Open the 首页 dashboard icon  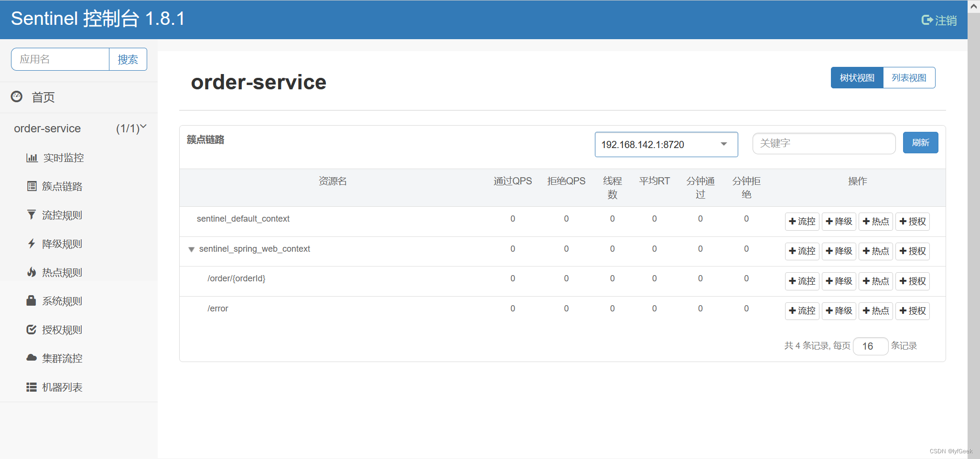tap(17, 96)
